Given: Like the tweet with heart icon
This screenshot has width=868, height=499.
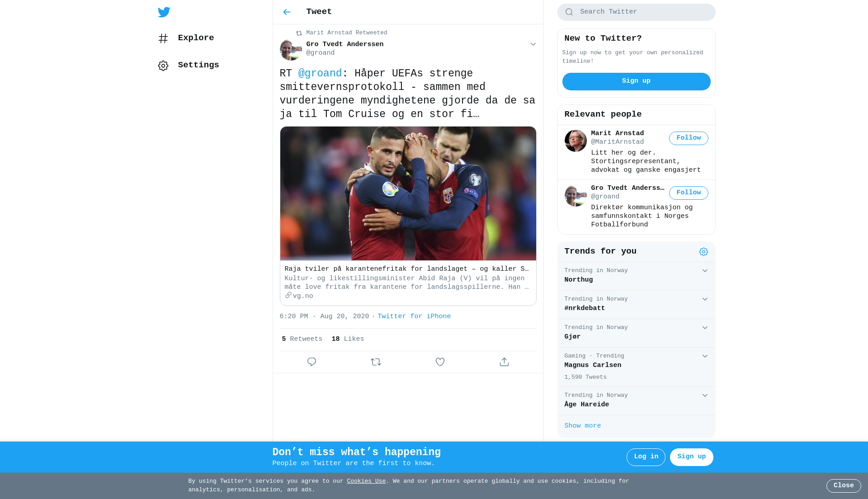Looking at the screenshot, I should tap(440, 362).
